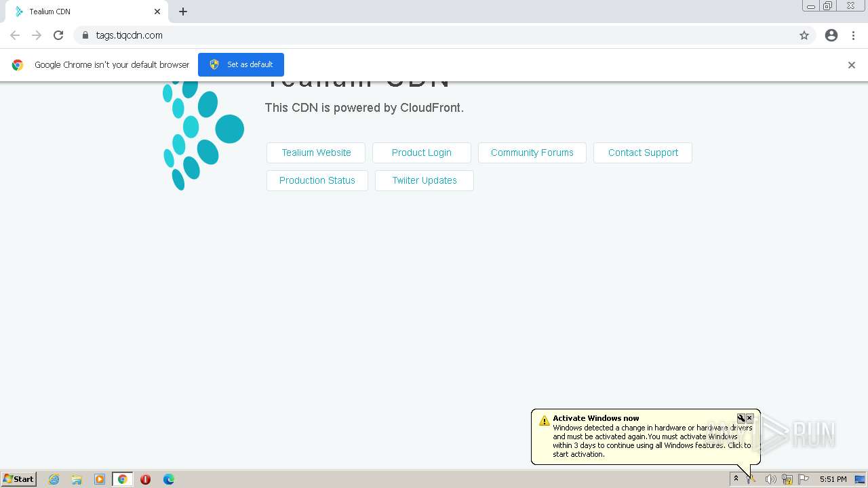Open the Tealium Website link
This screenshot has height=488, width=868.
click(x=316, y=152)
